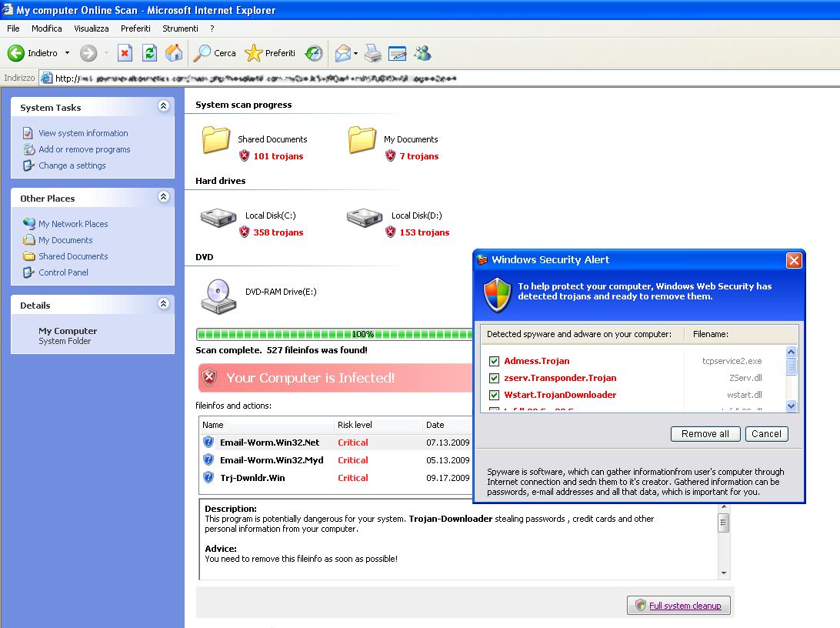Click the Date column header
This screenshot has width=840, height=628.
(x=448, y=424)
